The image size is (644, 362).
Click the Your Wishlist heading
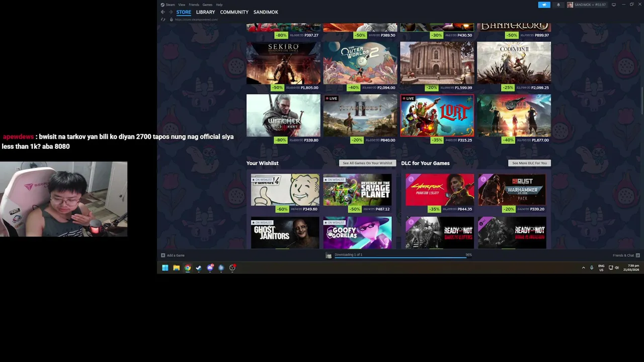262,163
